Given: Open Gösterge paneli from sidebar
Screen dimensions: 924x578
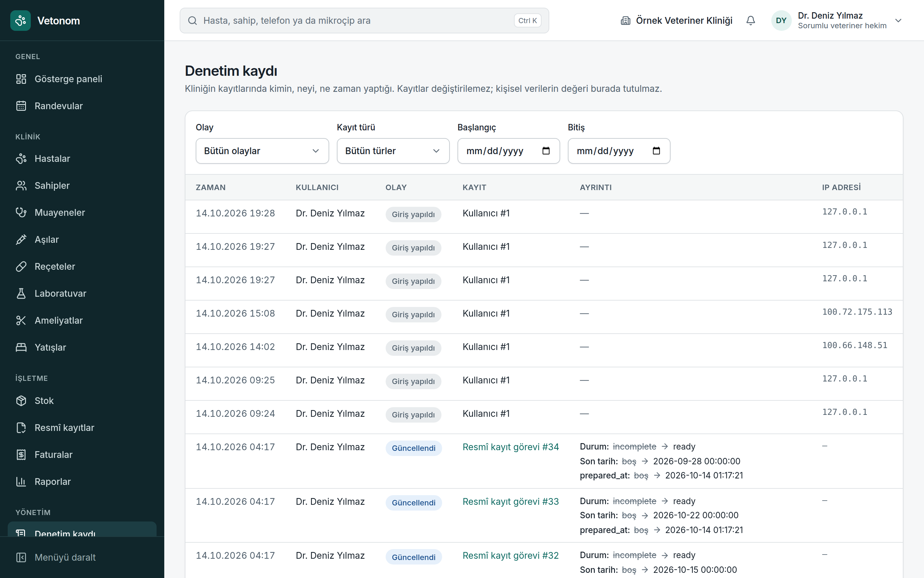Looking at the screenshot, I should point(82,79).
